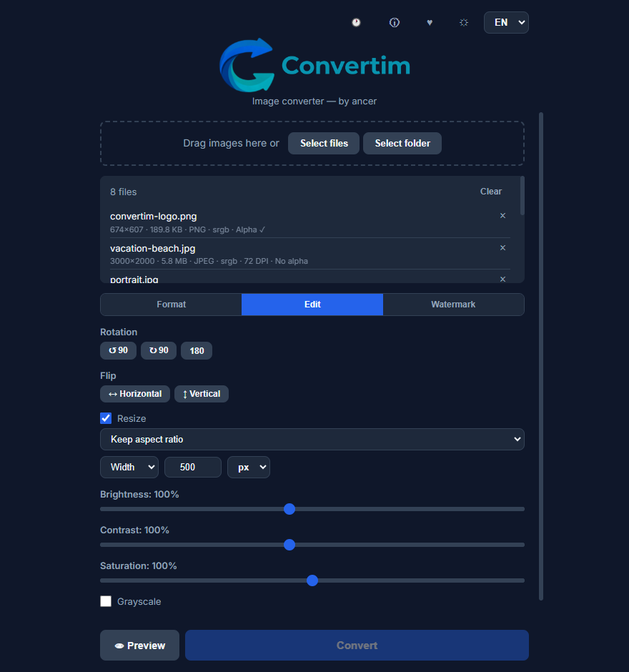Click the heart donate icon
The image size is (629, 672).
[430, 22]
